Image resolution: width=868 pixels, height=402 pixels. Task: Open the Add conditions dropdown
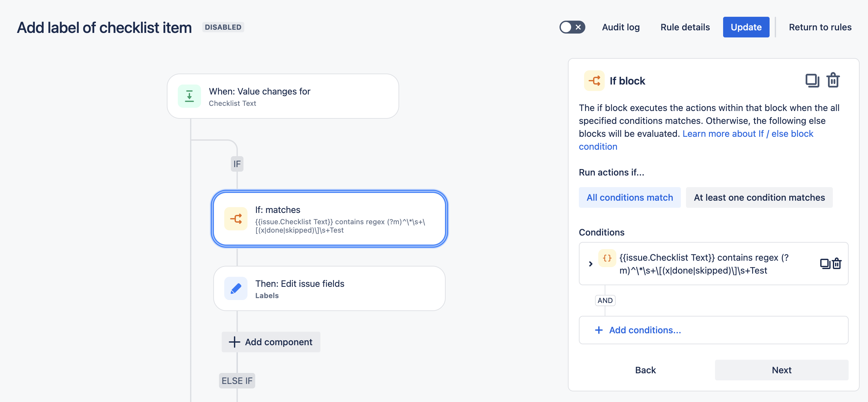pos(644,330)
